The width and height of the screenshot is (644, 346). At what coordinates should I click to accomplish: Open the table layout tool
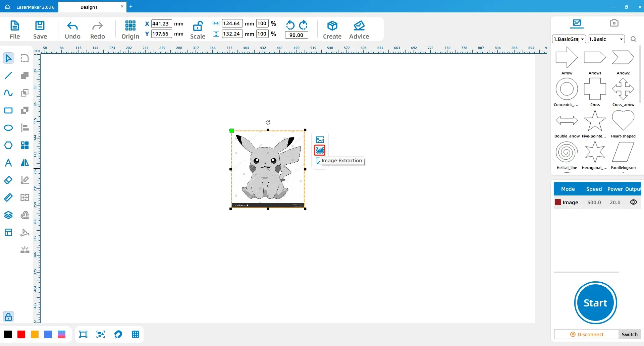point(8,232)
